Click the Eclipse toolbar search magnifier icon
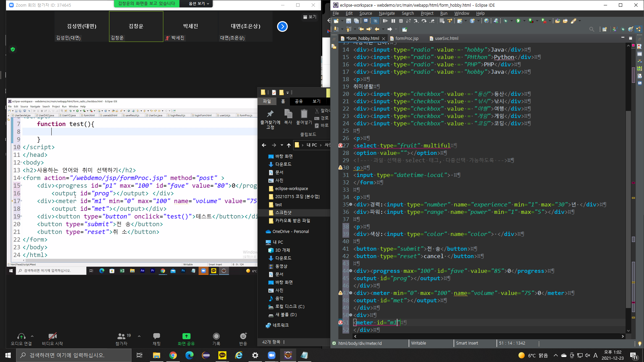 (x=592, y=29)
